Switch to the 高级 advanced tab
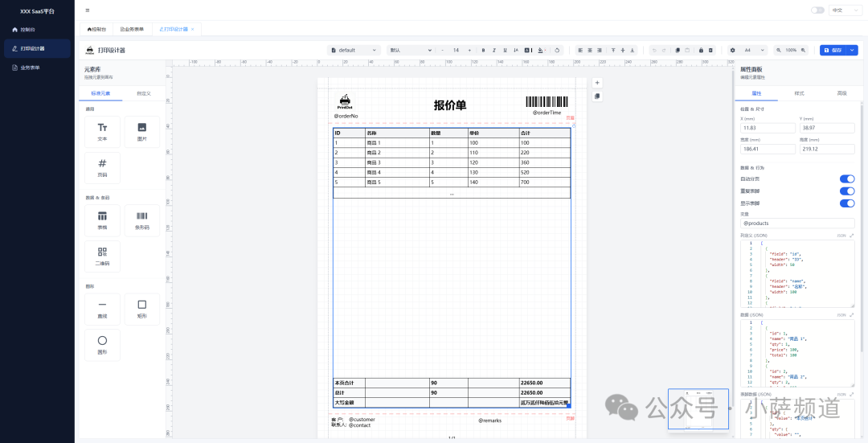868x443 pixels. pos(841,93)
